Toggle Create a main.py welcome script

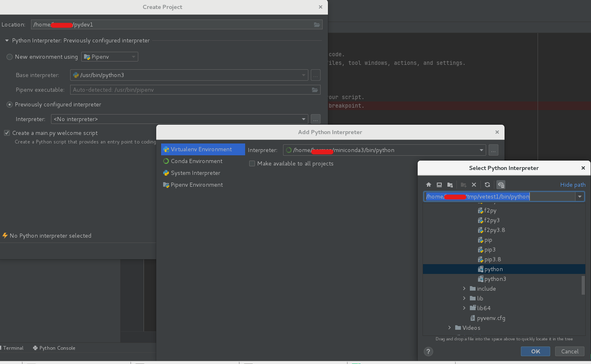tap(7, 133)
